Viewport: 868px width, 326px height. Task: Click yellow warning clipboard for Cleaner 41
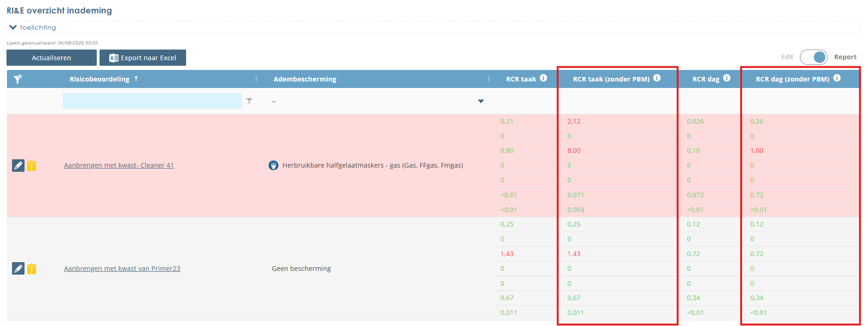point(31,165)
